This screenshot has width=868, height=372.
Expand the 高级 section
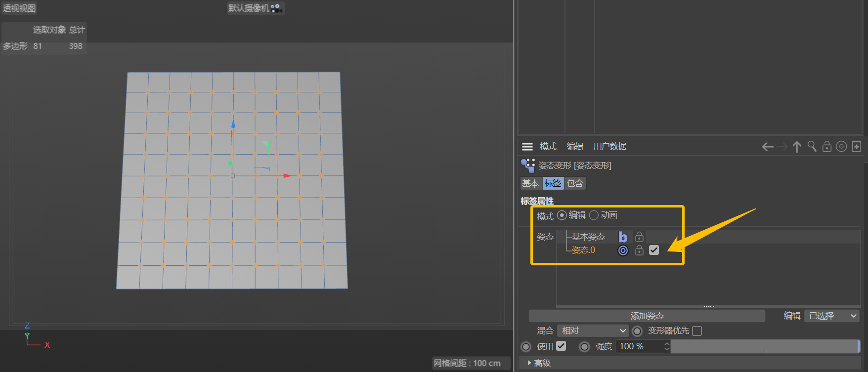pyautogui.click(x=539, y=363)
